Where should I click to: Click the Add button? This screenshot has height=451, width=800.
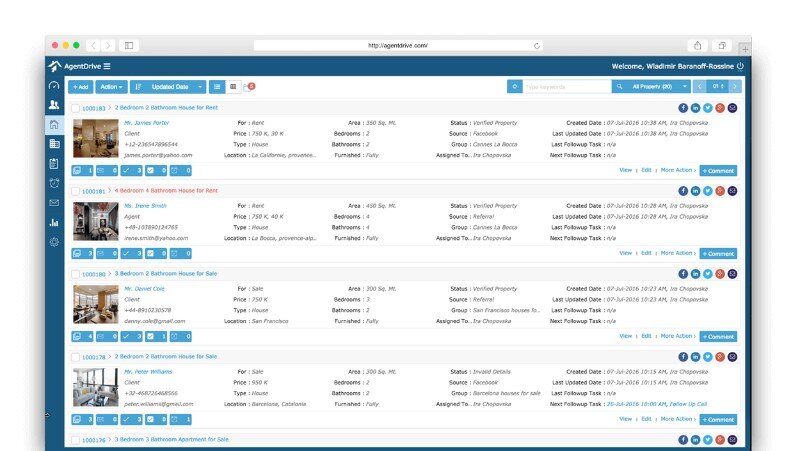[x=80, y=87]
